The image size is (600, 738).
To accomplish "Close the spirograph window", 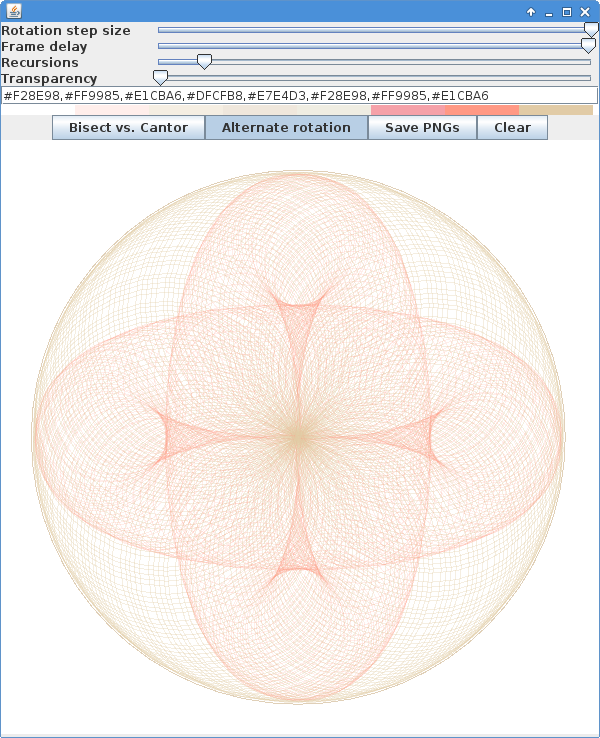I will coord(585,12).
